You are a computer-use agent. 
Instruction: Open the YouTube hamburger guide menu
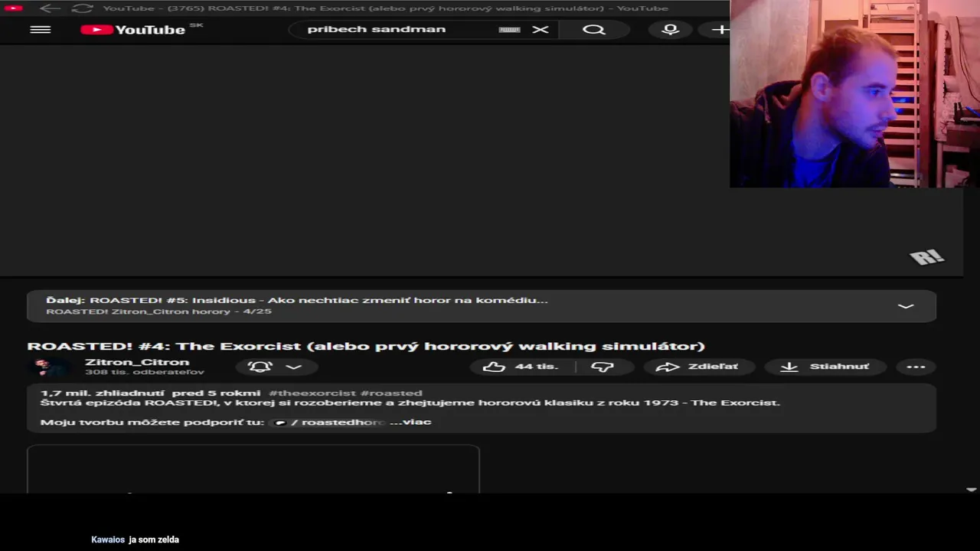40,29
